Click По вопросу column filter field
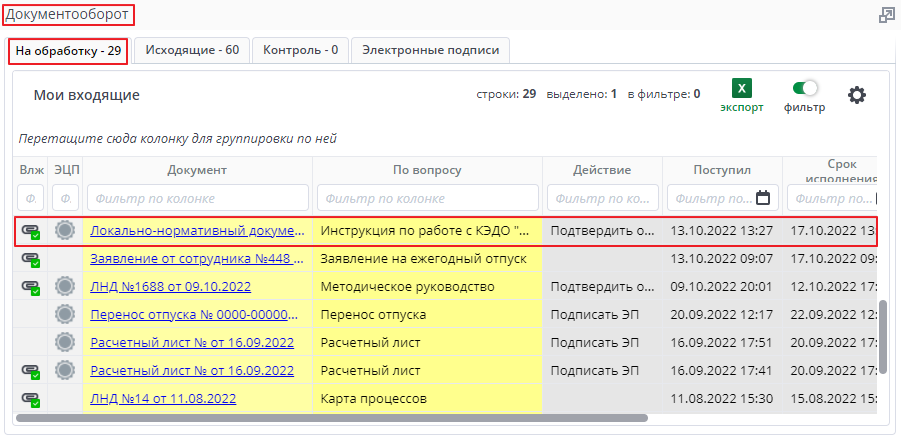The image size is (901, 439). 427,198
